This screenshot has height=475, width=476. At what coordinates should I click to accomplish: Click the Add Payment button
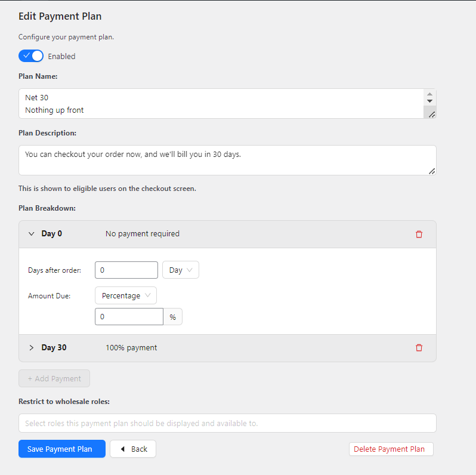click(54, 378)
